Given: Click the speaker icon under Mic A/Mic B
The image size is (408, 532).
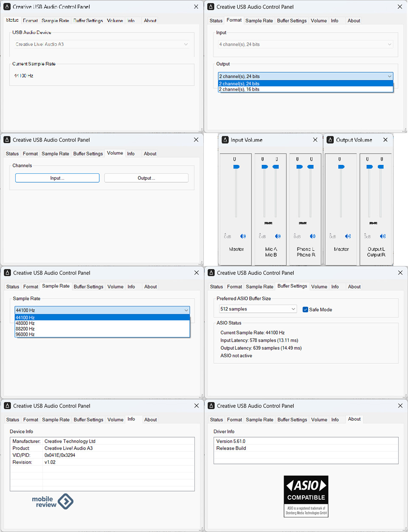Looking at the screenshot, I should click(x=278, y=236).
